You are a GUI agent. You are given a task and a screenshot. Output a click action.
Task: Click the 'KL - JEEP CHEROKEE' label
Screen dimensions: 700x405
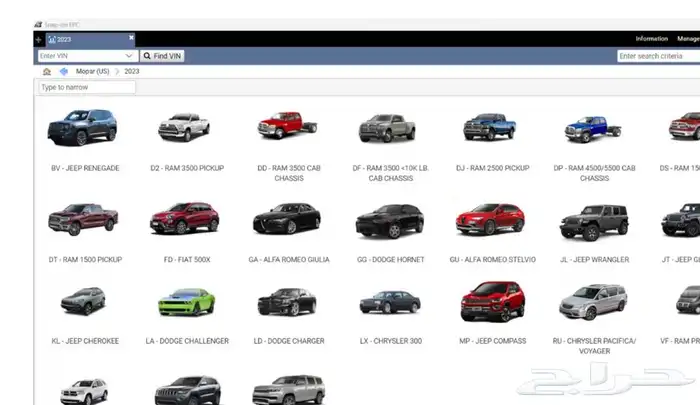[x=85, y=341]
